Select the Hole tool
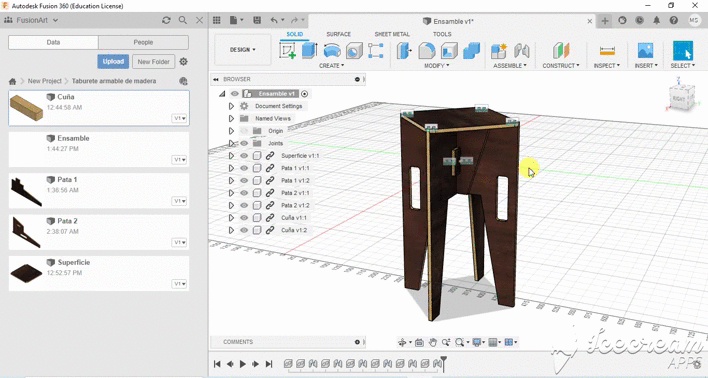The height and width of the screenshot is (378, 708). pyautogui.click(x=354, y=51)
